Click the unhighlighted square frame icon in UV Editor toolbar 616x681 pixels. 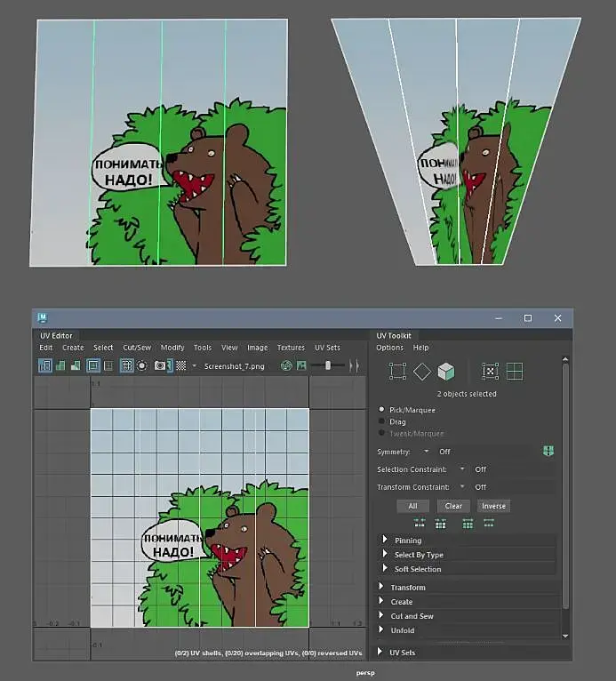tap(108, 365)
